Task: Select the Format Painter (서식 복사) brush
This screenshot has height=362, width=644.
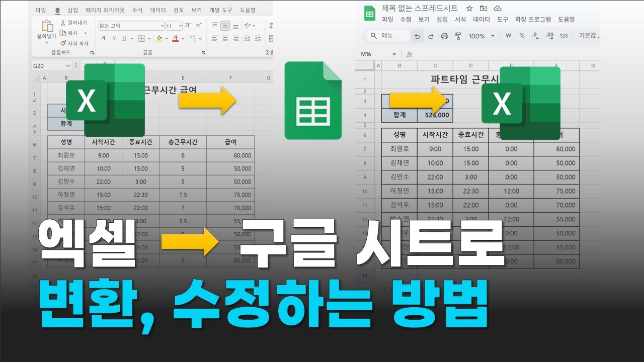Action: click(63, 43)
